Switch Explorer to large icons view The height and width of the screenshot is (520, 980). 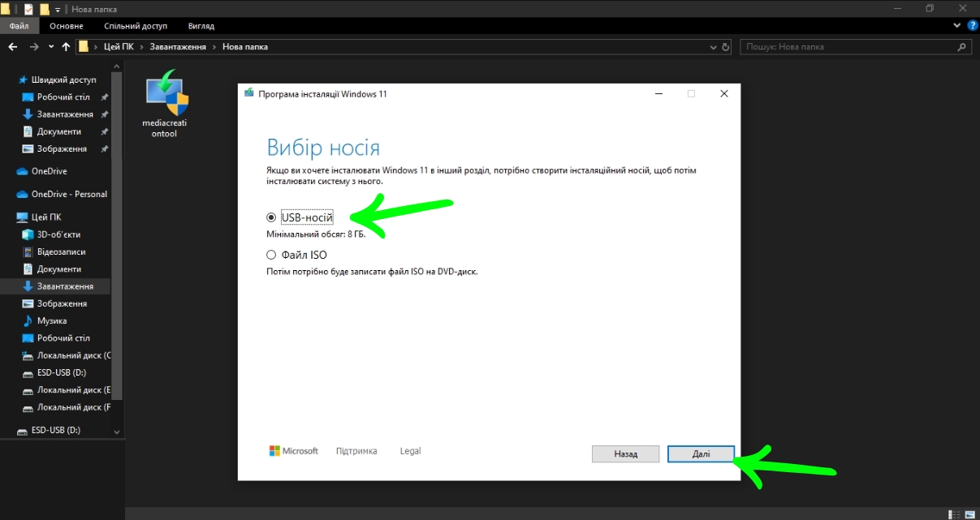(x=970, y=513)
